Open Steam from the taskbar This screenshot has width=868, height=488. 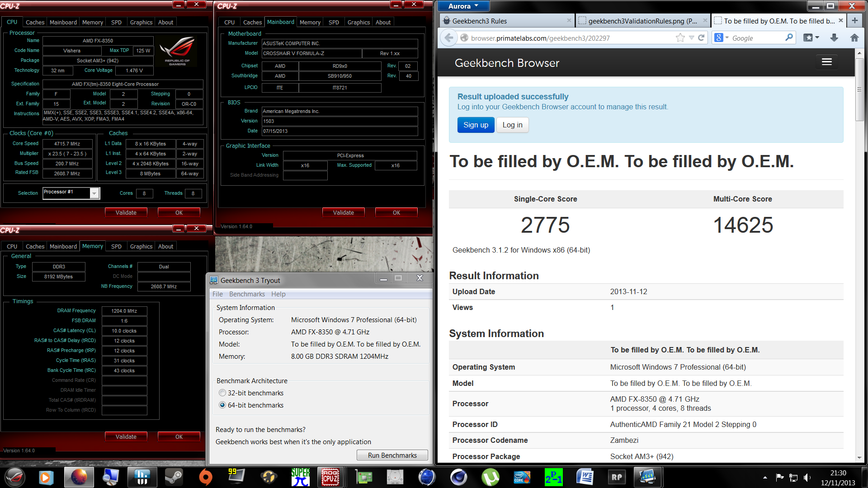click(x=174, y=477)
